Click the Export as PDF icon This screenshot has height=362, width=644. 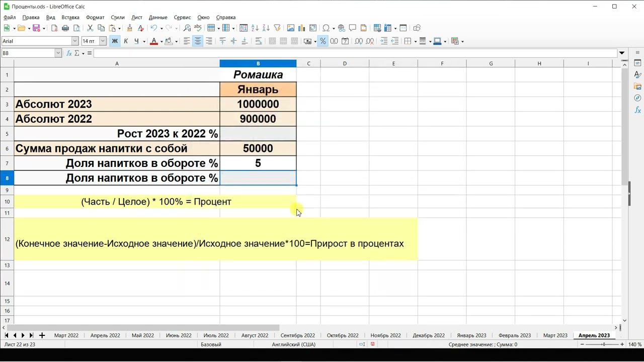[54, 28]
